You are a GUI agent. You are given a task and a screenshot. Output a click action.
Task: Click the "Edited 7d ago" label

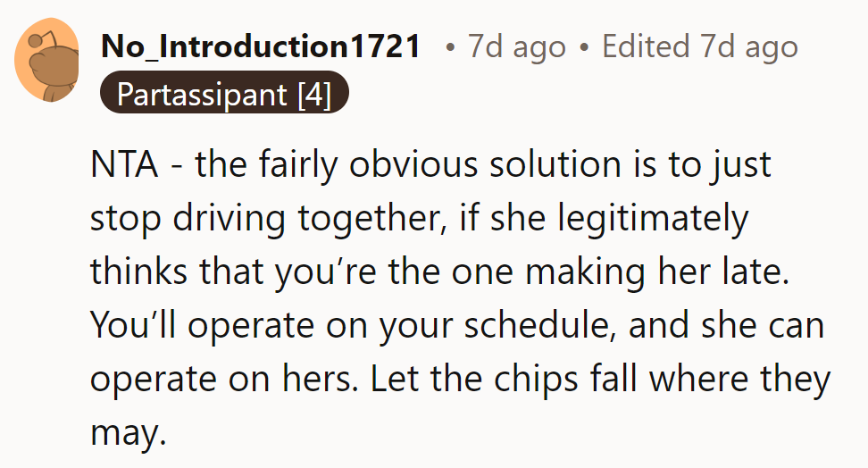click(x=700, y=47)
